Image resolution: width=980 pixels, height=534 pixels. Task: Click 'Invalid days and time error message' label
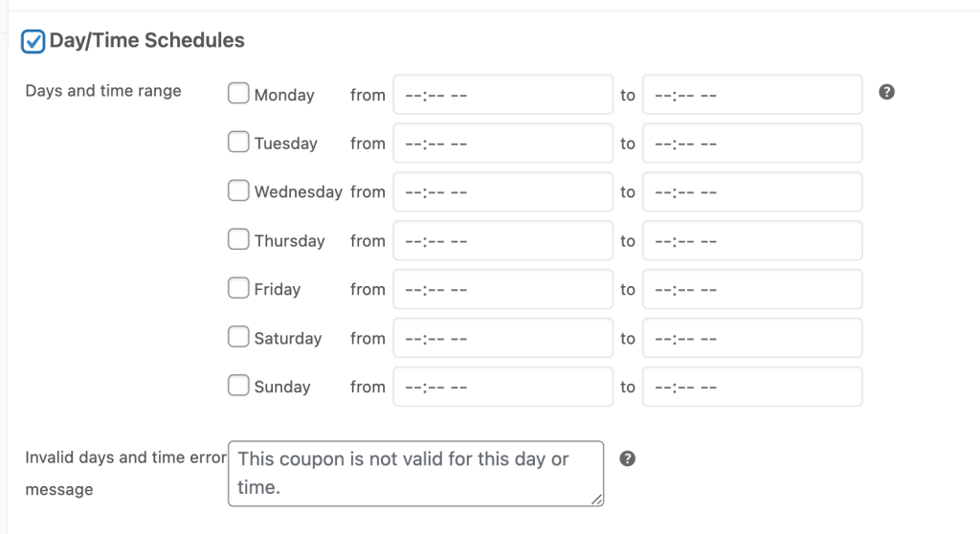[125, 474]
